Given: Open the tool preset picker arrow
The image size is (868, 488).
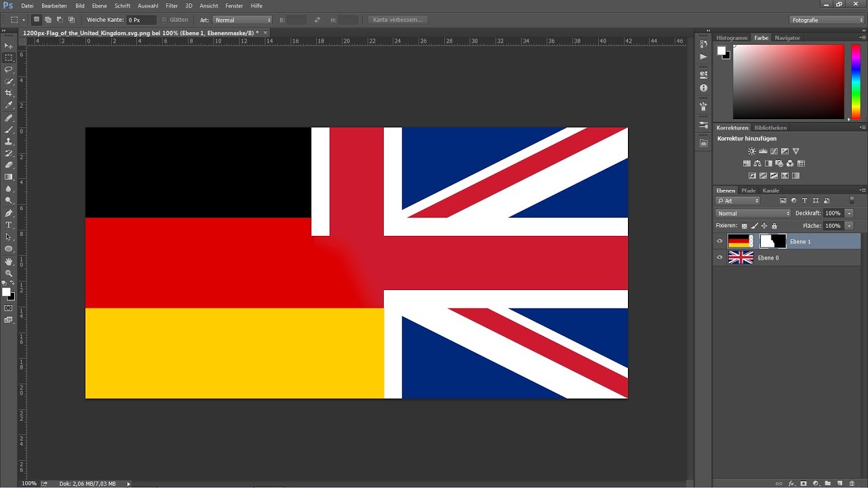Looking at the screenshot, I should click(22, 20).
